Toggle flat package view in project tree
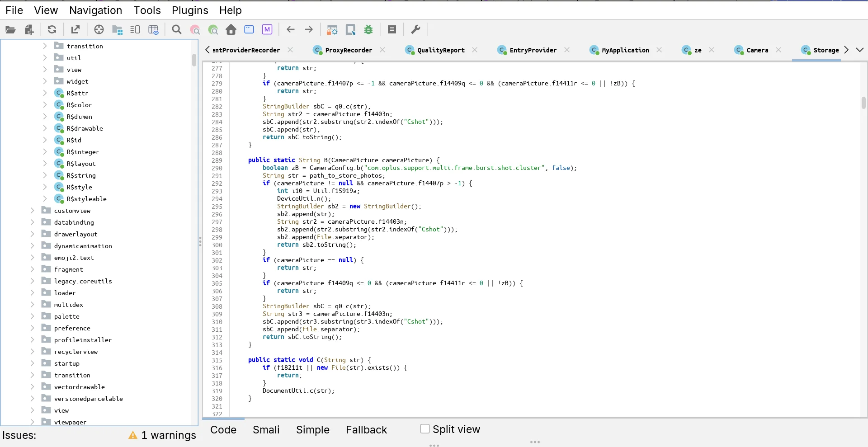Viewport: 868px width, 447px height. (x=117, y=29)
